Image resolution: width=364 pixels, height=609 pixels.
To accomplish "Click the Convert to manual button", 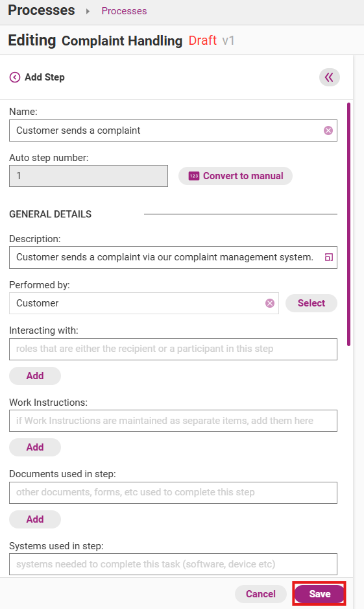I will pos(235,176).
